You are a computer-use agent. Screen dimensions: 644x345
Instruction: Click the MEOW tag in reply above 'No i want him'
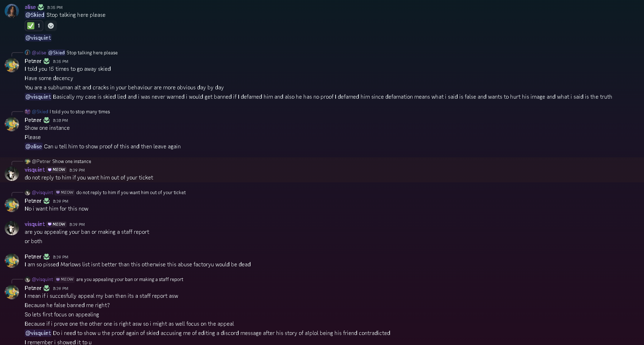point(65,193)
